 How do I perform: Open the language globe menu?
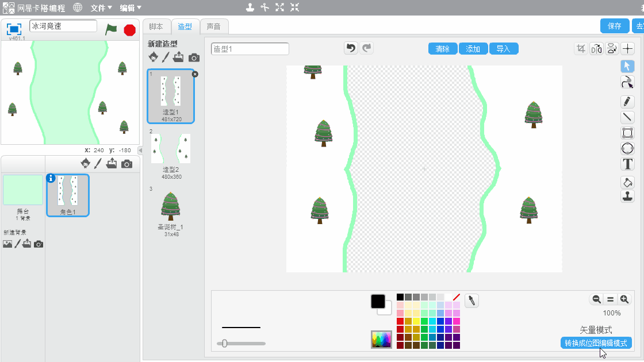(78, 7)
